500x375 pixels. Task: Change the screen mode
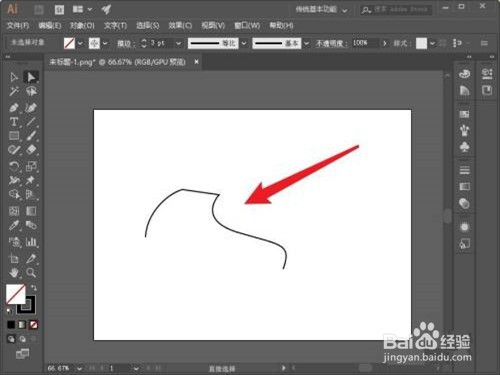pyautogui.click(x=22, y=354)
